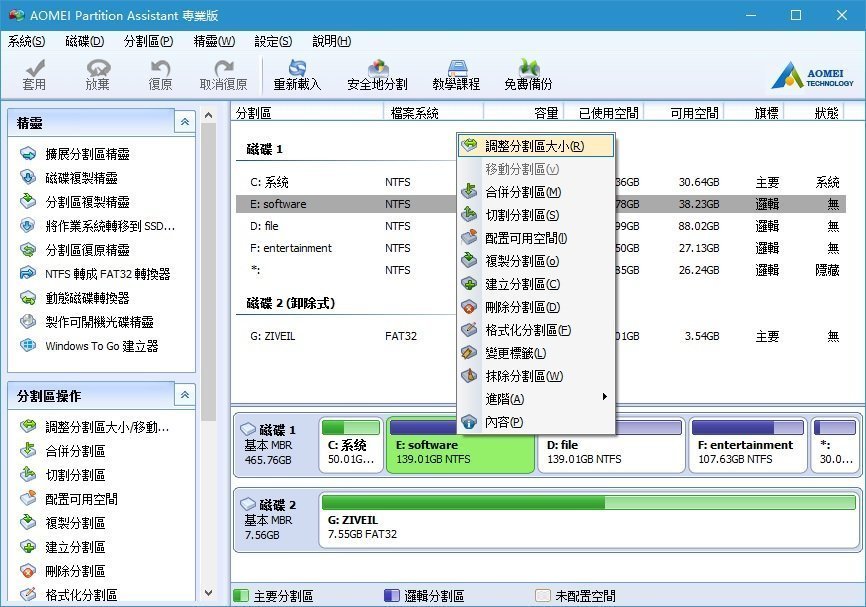Click the 取消復原 (Redo) arrow icon

click(224, 68)
